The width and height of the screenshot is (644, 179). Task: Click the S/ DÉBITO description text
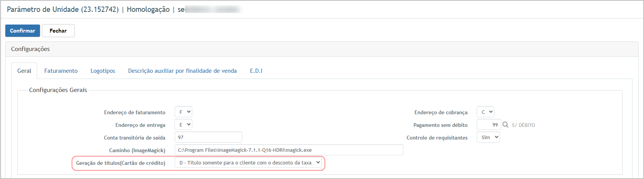tap(523, 125)
